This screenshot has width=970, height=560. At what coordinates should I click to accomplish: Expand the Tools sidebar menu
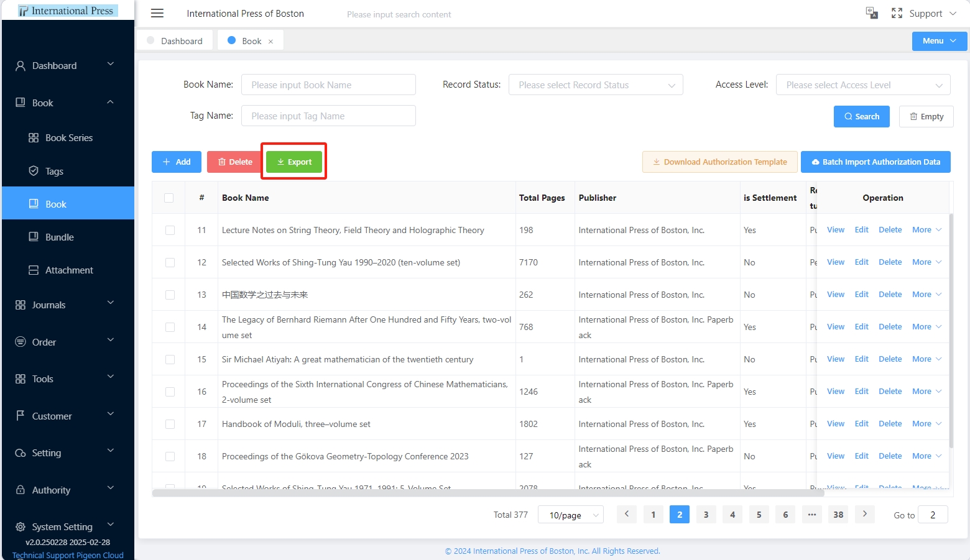pyautogui.click(x=67, y=379)
